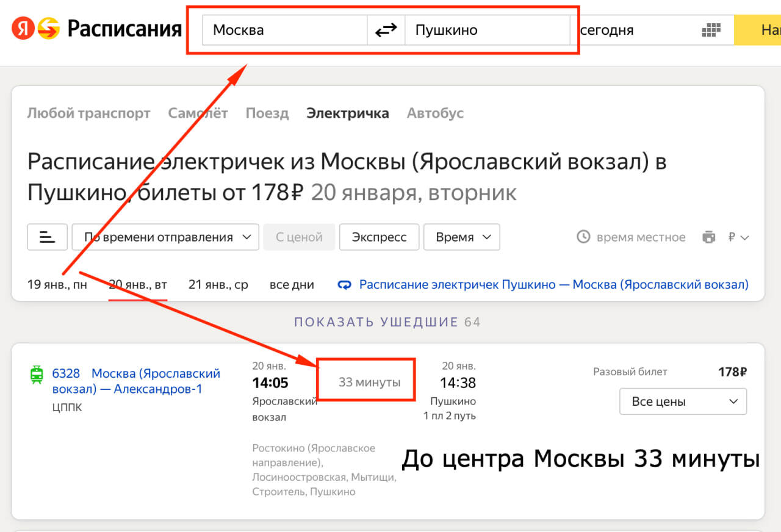Click the Yandex logo icon

pos(24,29)
